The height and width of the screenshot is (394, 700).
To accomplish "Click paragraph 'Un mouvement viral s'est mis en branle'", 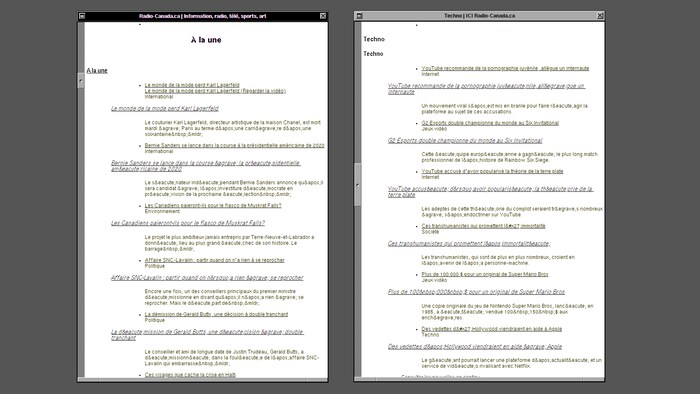I will (504, 109).
